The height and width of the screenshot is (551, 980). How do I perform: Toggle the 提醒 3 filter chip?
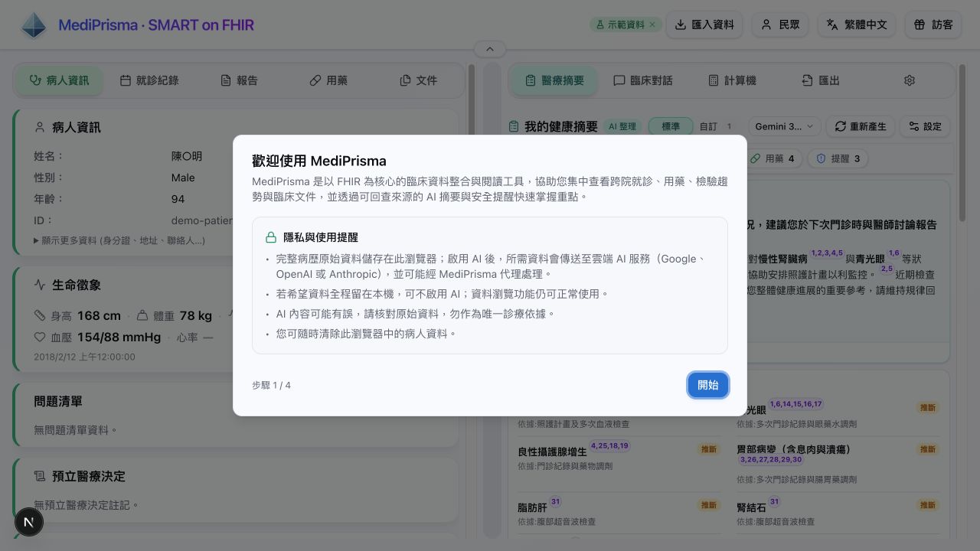pyautogui.click(x=838, y=159)
